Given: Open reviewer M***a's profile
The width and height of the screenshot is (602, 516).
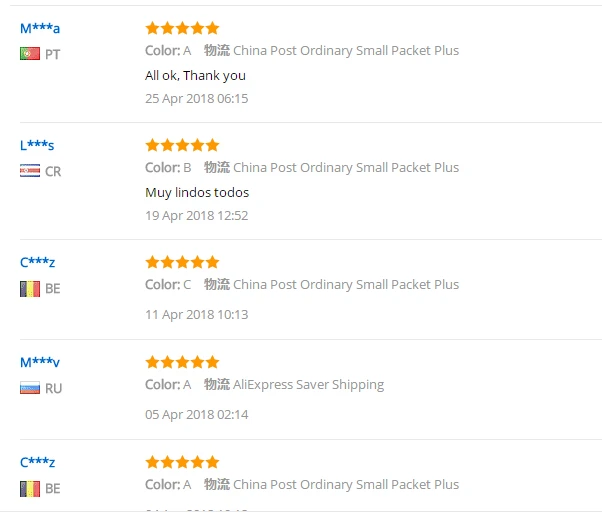Looking at the screenshot, I should coord(40,28).
